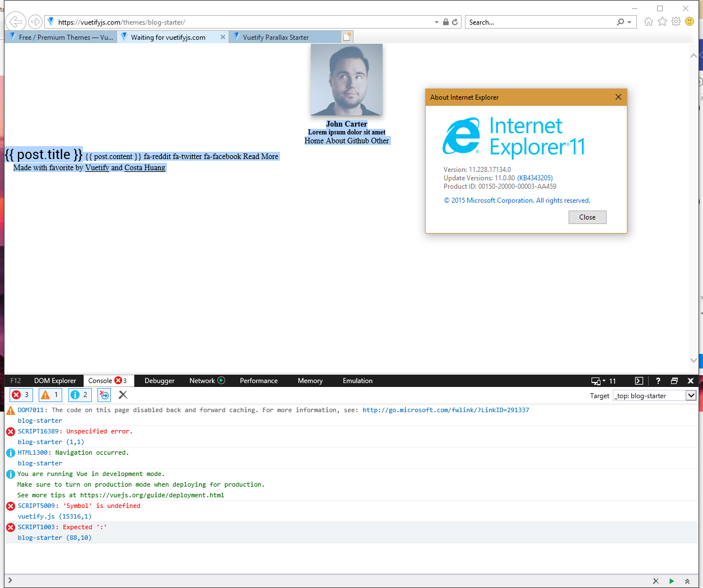Expand console input to multiline mode
The height and width of the screenshot is (588, 703).
(x=687, y=581)
